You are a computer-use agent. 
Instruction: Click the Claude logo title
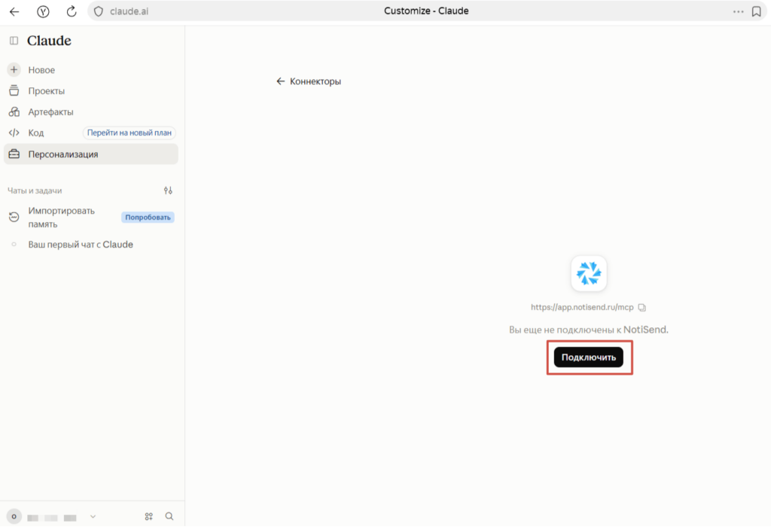click(x=49, y=41)
